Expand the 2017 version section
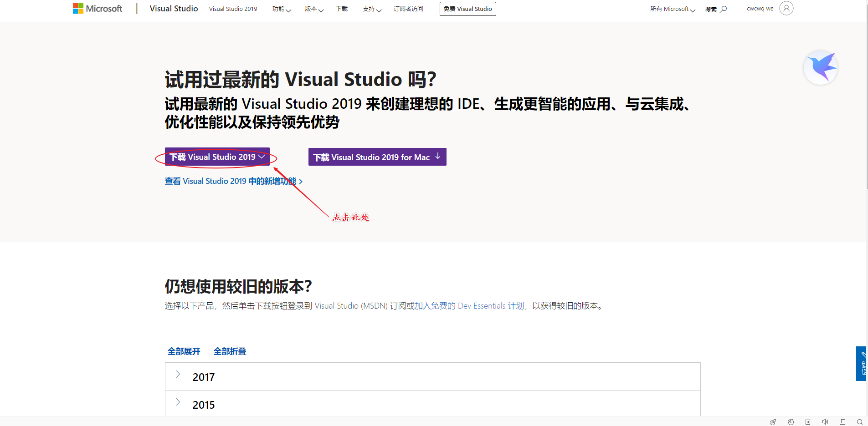The image size is (868, 426). pyautogui.click(x=432, y=376)
